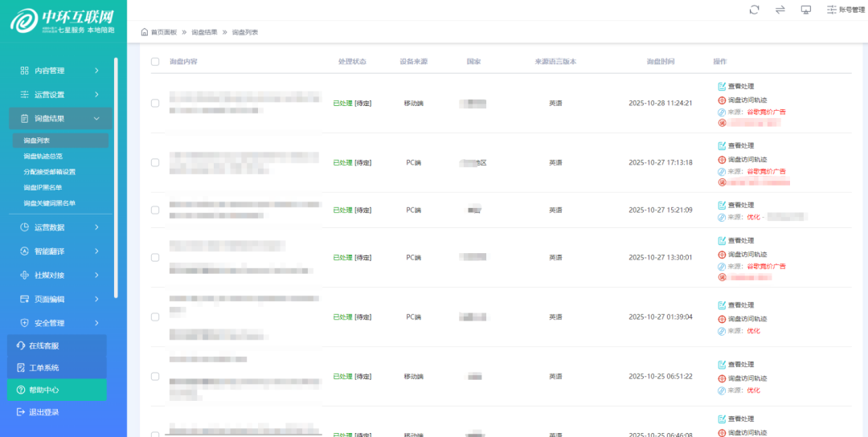Click the 内容管理 grid icon in sidebar
The width and height of the screenshot is (868, 437).
(x=24, y=71)
